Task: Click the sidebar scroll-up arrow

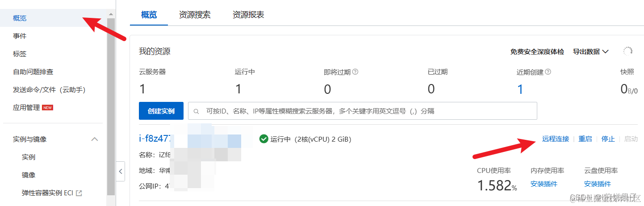Action: pos(111,14)
